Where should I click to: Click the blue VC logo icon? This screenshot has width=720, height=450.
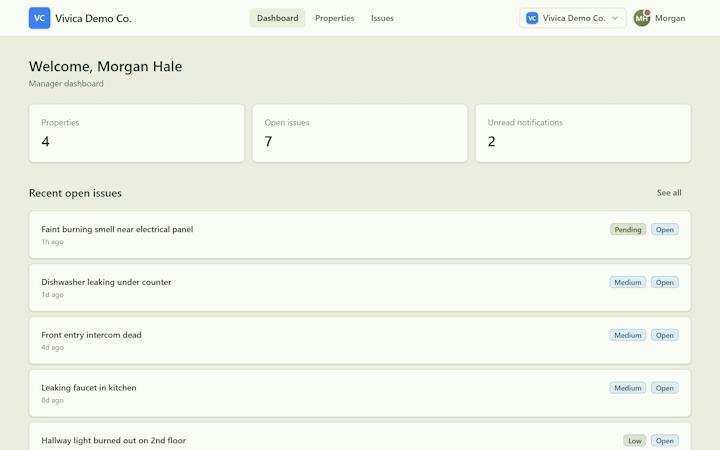[39, 18]
